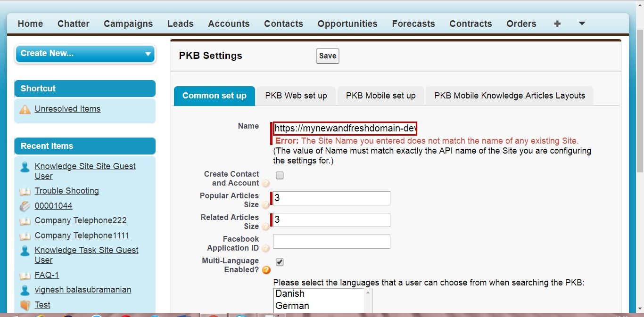This screenshot has height=317, width=644.
Task: Go to the Opportunities tab
Action: click(347, 24)
